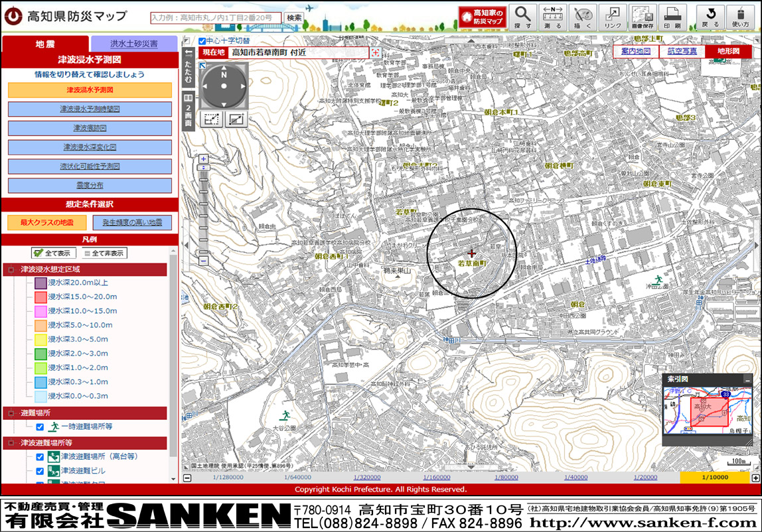This screenshot has height=532, width=762.
Task: Select the solid rectangle zoom-out tool
Action: pyautogui.click(x=236, y=119)
